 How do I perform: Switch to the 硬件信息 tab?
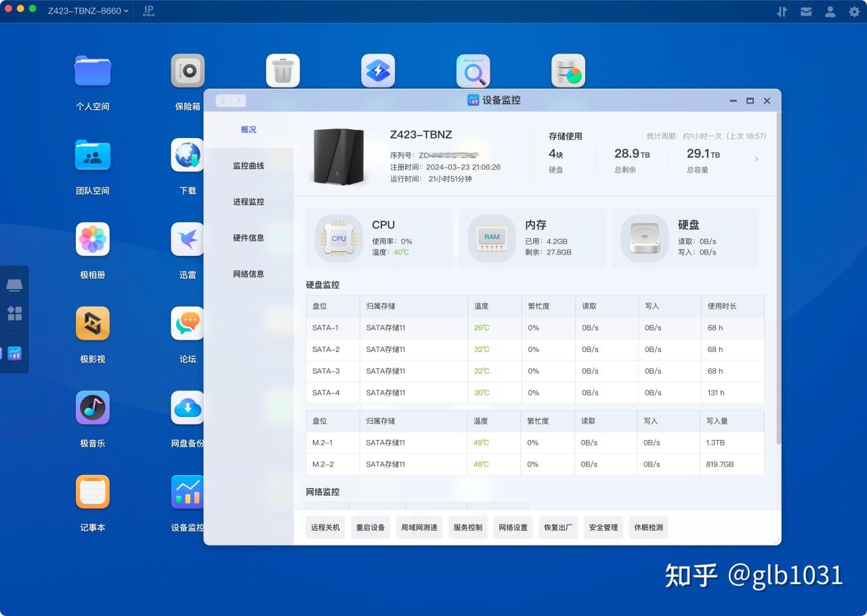[249, 238]
